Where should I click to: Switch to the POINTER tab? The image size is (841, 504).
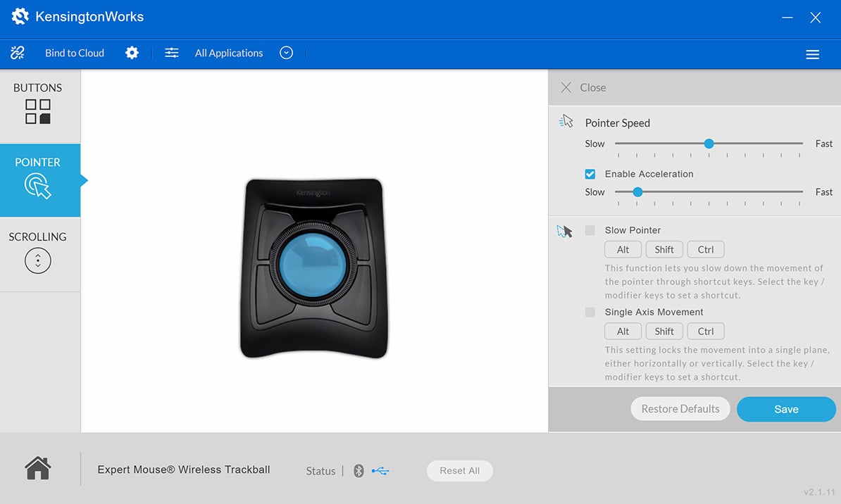point(40,180)
